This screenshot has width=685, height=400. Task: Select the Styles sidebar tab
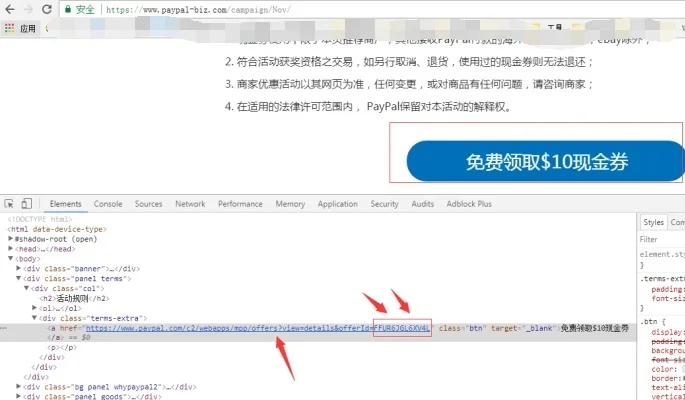pos(654,222)
